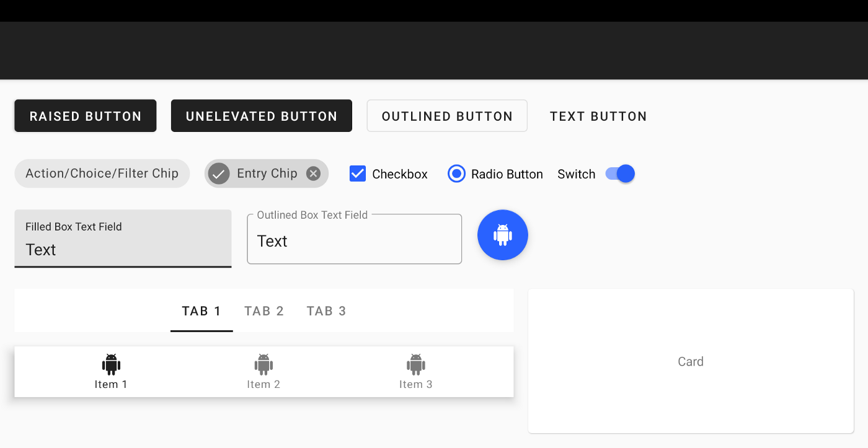Turn off the Switch toggle
This screenshot has height=448, width=868.
(x=620, y=173)
